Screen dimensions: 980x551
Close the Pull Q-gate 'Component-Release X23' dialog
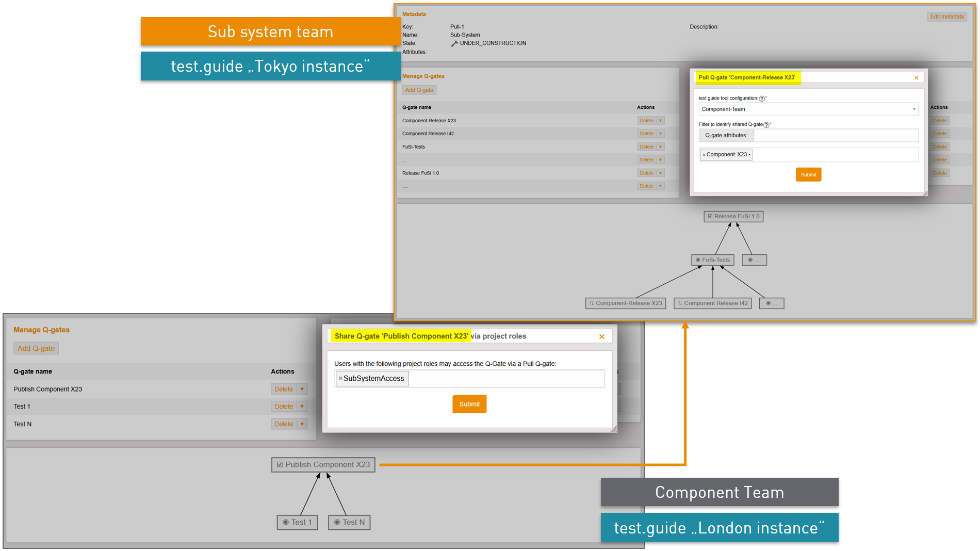pos(916,78)
